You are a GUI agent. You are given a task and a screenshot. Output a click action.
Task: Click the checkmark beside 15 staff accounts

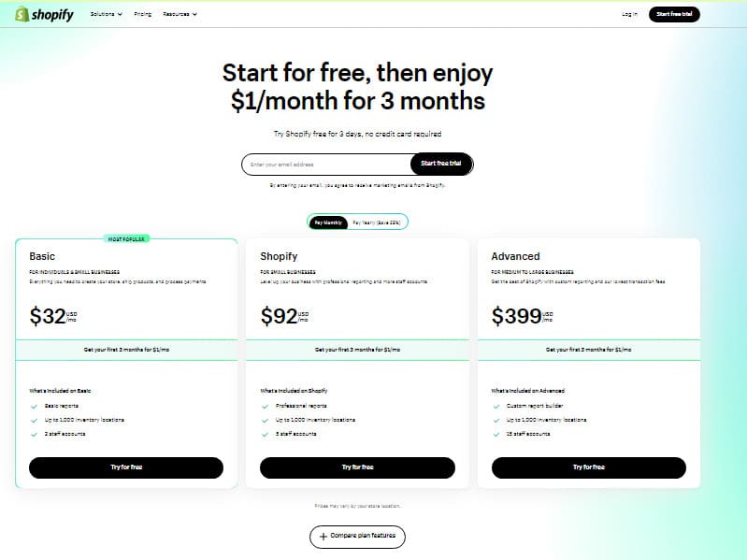pyautogui.click(x=496, y=435)
